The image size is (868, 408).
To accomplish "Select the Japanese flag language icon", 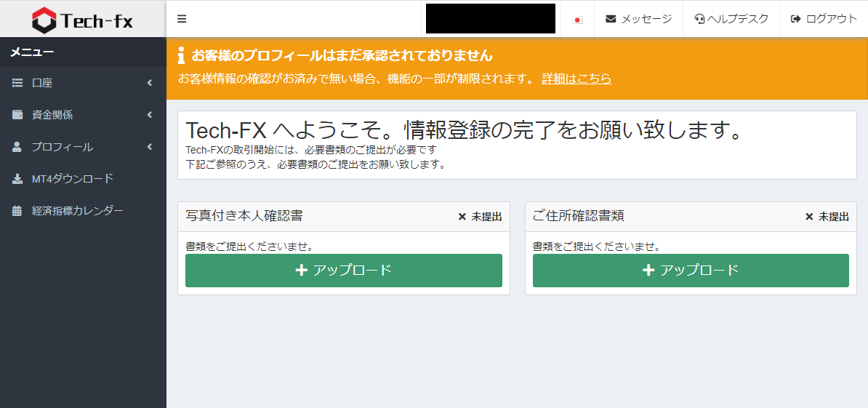I will 578,20.
